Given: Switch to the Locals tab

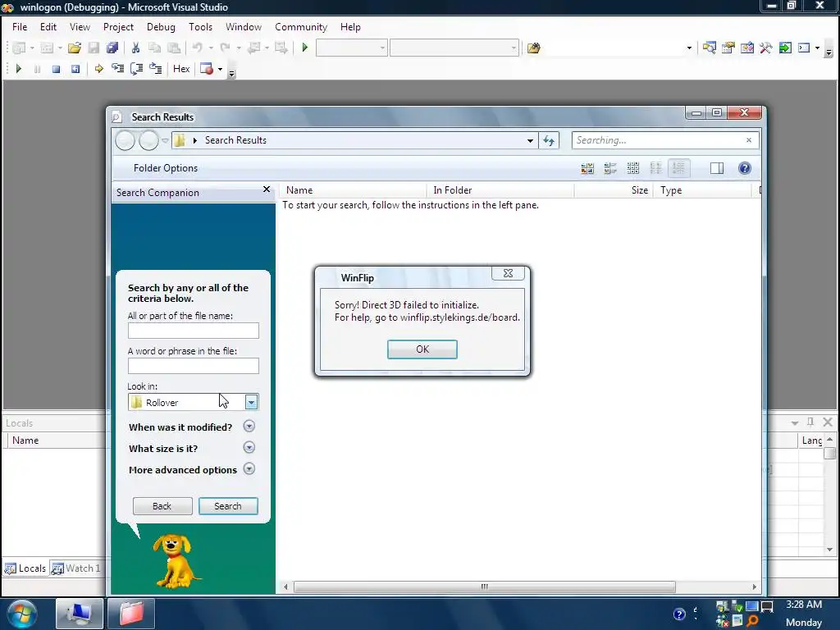Looking at the screenshot, I should tap(25, 568).
